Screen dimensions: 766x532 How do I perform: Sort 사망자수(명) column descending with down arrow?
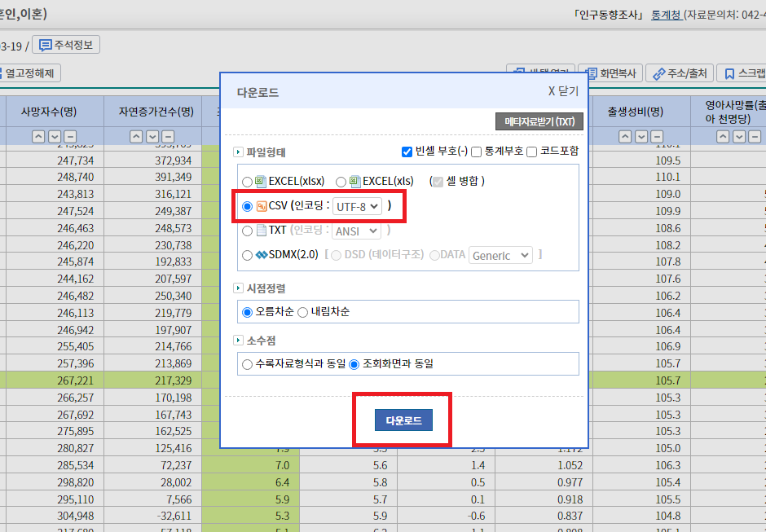point(55,137)
